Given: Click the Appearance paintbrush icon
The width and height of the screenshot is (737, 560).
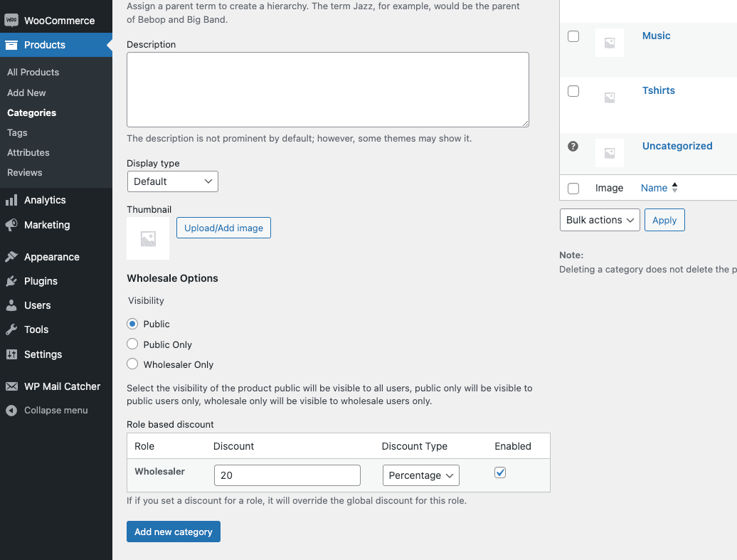Looking at the screenshot, I should [x=11, y=257].
